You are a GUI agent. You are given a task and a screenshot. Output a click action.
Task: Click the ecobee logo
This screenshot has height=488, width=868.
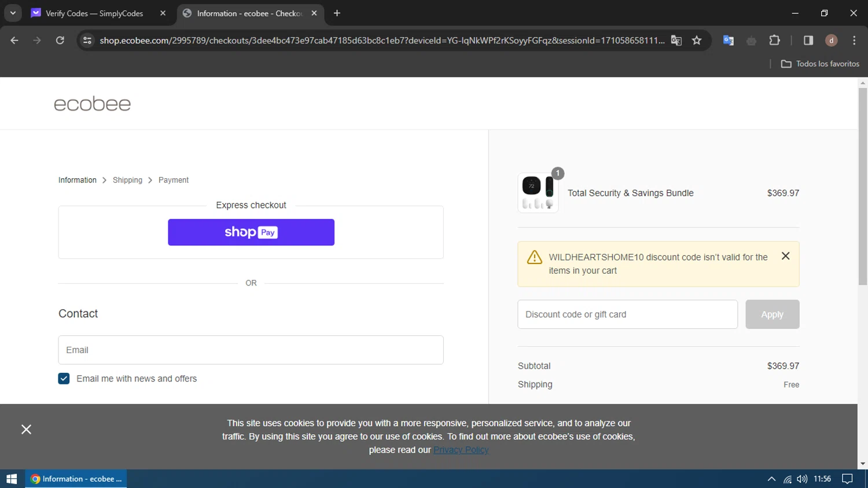pyautogui.click(x=93, y=104)
